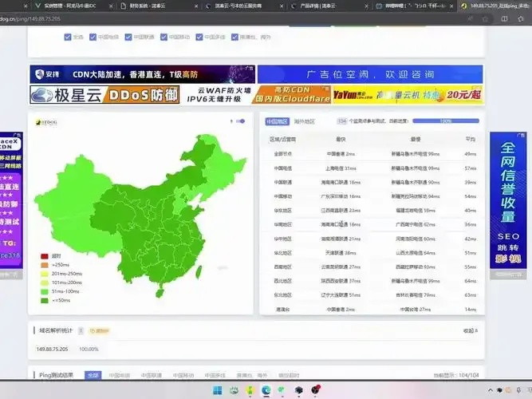Open the 高防CDN 国内版Cloudflare banner
This screenshot has width=532, height=399.
point(292,95)
